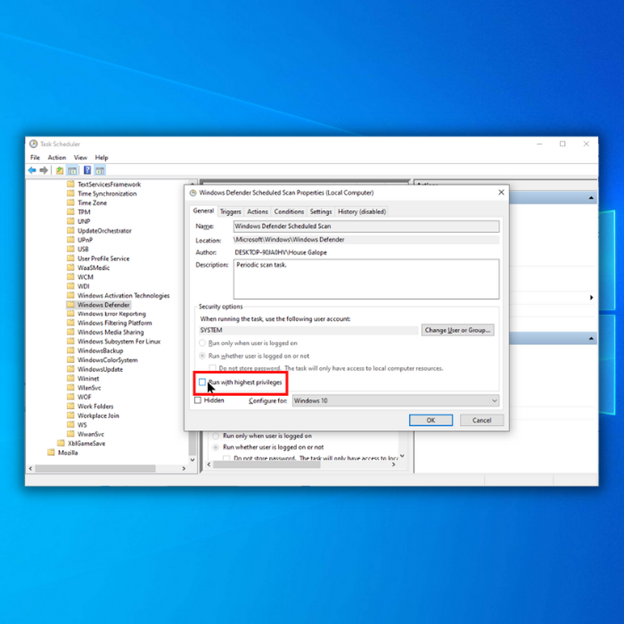
Task: Toggle the Show/Hide Console Tree toolbar icon
Action: tap(72, 170)
